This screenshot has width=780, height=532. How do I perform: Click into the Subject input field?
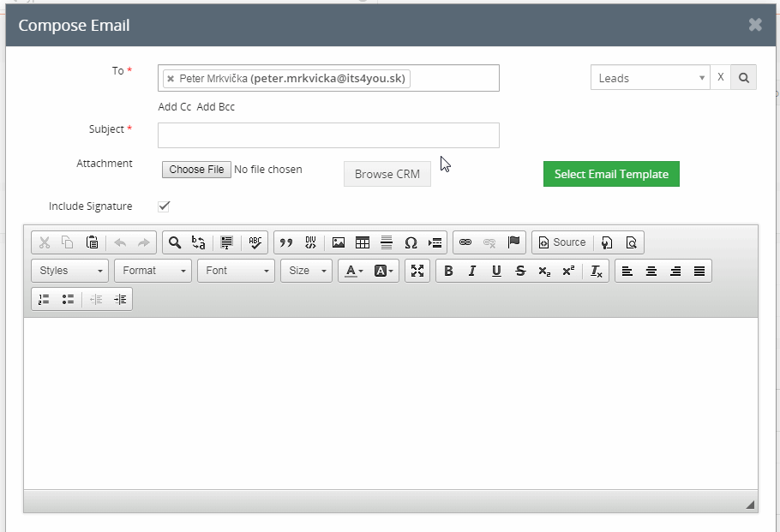click(x=328, y=135)
